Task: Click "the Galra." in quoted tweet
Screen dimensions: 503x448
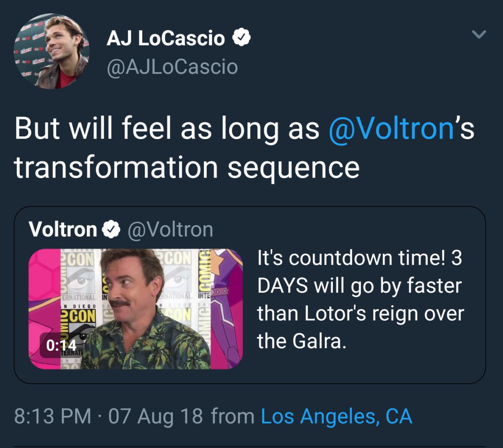Action: coord(300,341)
